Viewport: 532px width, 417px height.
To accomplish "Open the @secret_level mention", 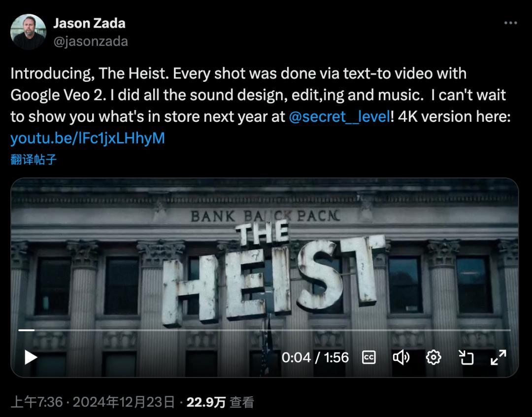I will [x=339, y=116].
